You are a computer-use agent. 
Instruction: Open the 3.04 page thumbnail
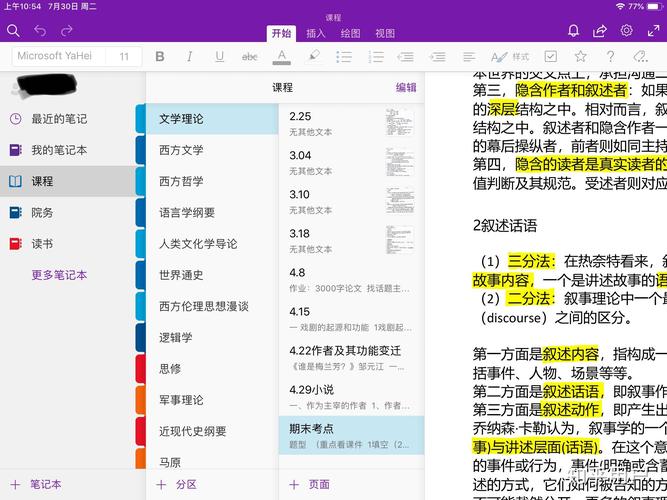point(399,162)
